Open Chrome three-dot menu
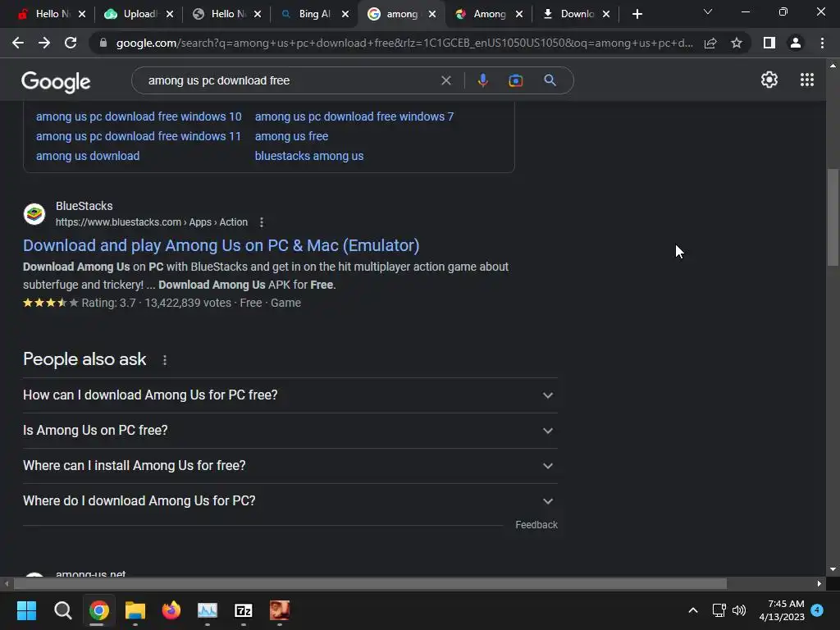 pyautogui.click(x=822, y=43)
